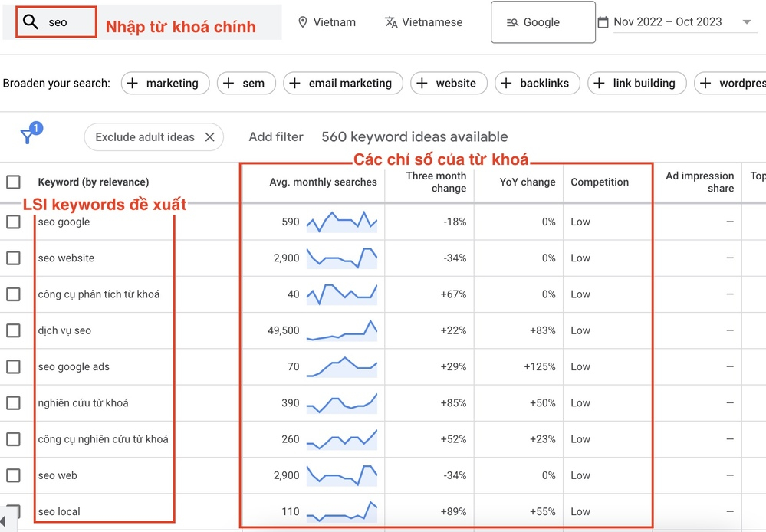Click the +125% YoY change value
Image resolution: width=766 pixels, height=532 pixels.
tap(539, 366)
